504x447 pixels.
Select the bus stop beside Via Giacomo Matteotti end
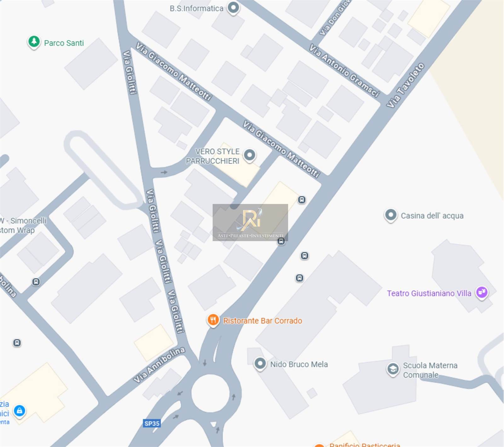point(302,200)
